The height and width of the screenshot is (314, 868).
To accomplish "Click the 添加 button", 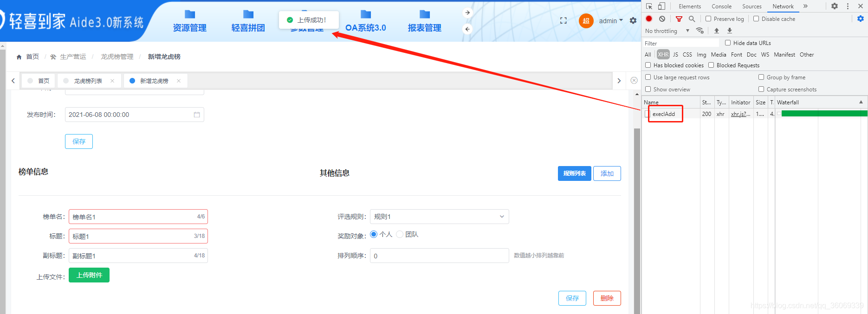I will coord(607,173).
